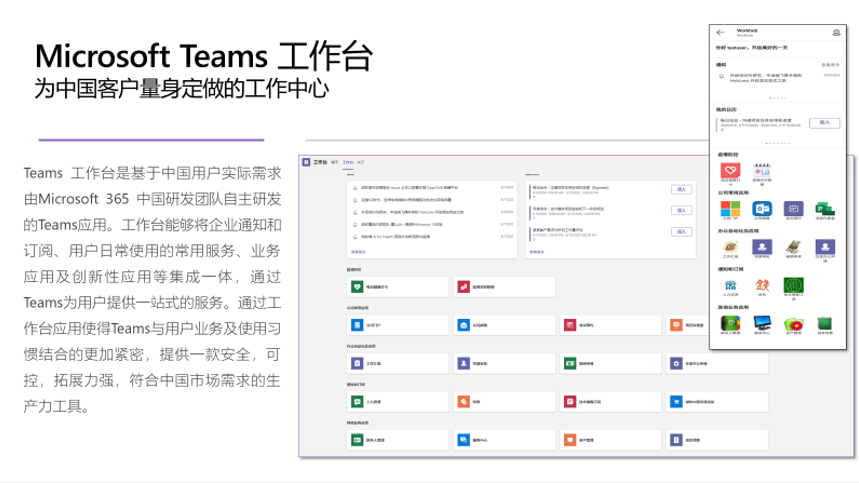Switch to the 聊天 tab in desktop view

[x=335, y=163]
